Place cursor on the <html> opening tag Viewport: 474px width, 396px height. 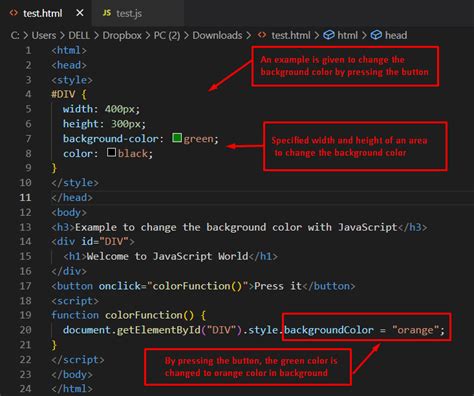[69, 51]
